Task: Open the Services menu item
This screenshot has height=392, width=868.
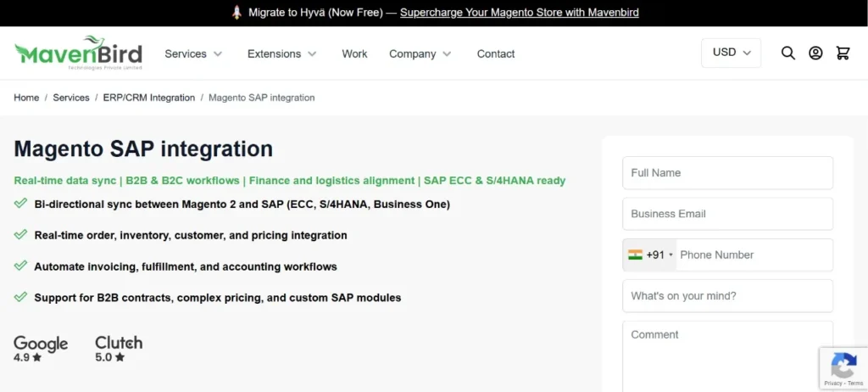Action: [x=186, y=53]
